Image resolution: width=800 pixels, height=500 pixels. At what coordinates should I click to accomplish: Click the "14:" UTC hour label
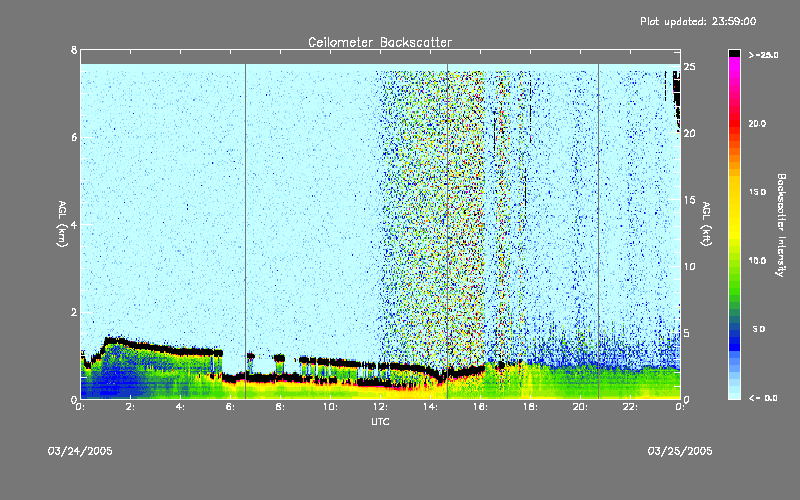[430, 407]
